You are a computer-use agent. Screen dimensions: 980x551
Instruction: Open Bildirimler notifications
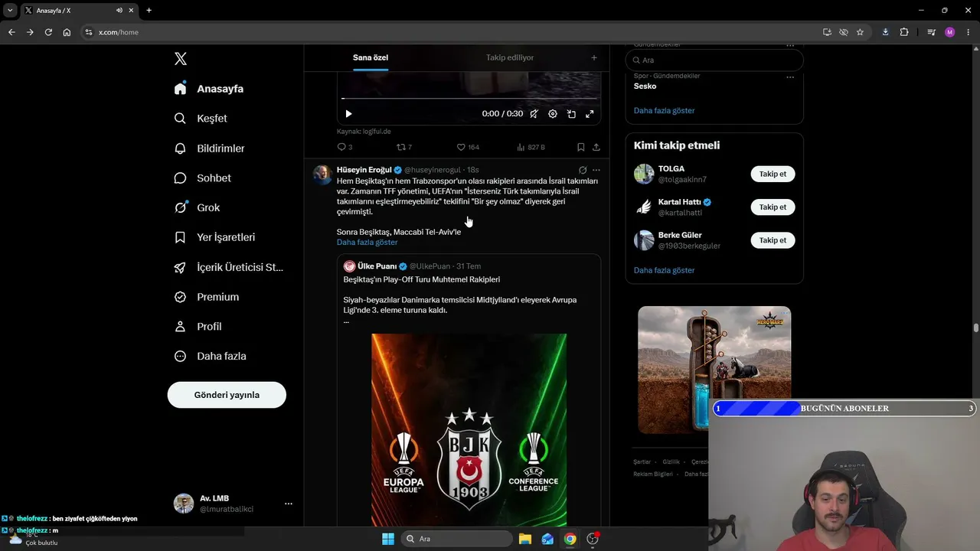pos(209,148)
